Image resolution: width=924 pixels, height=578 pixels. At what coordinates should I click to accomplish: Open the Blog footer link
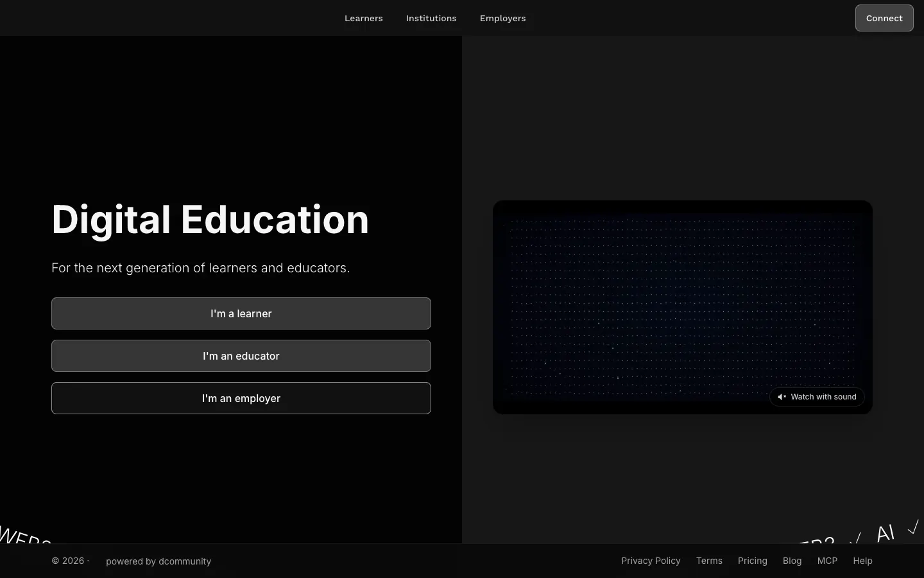click(x=792, y=561)
